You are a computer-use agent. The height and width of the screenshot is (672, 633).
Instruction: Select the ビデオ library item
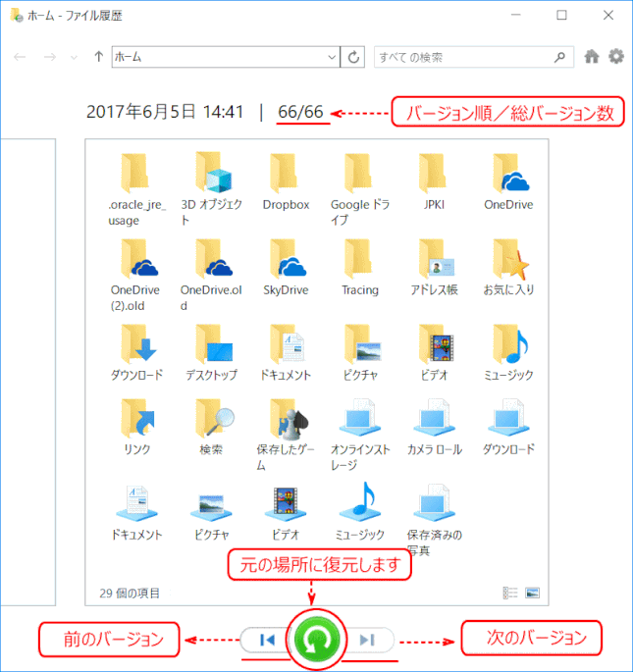coord(286,512)
